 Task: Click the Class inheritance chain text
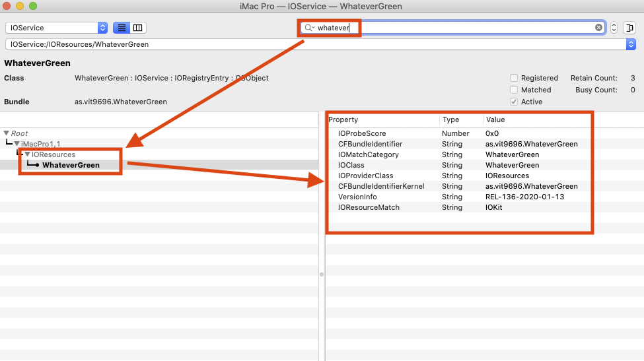(171, 78)
